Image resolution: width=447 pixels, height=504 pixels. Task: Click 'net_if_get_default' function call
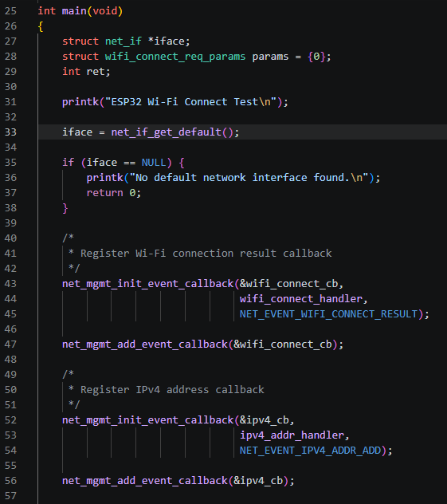tap(167, 132)
